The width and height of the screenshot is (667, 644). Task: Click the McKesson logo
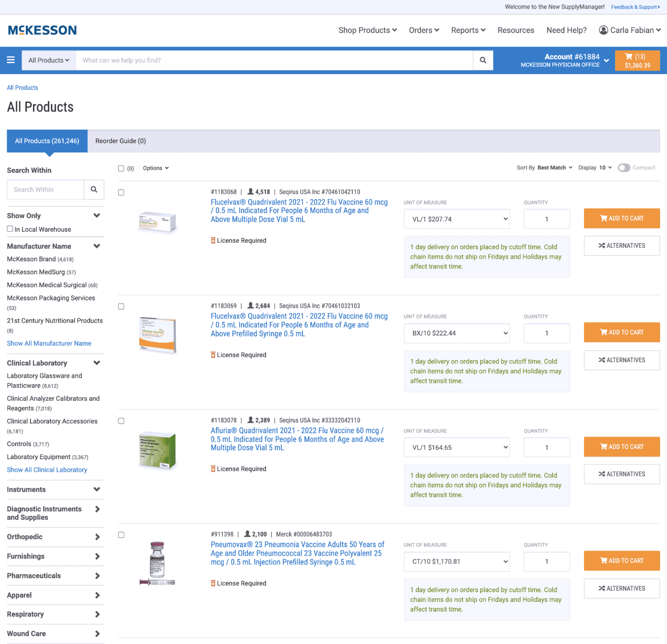click(42, 30)
